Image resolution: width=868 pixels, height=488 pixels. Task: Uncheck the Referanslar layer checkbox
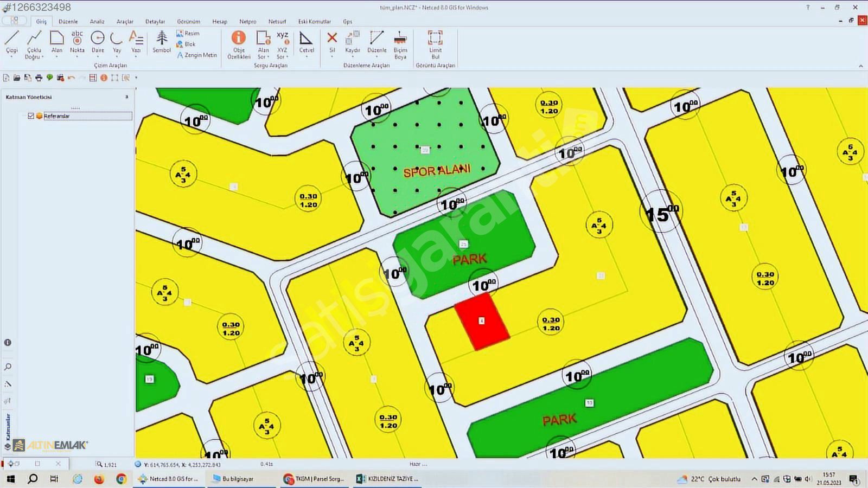pyautogui.click(x=31, y=116)
